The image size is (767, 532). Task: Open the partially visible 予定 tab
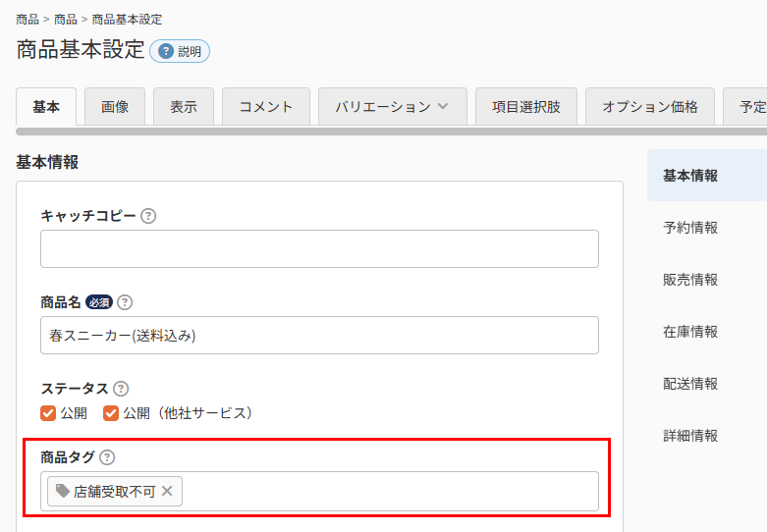coord(745,107)
